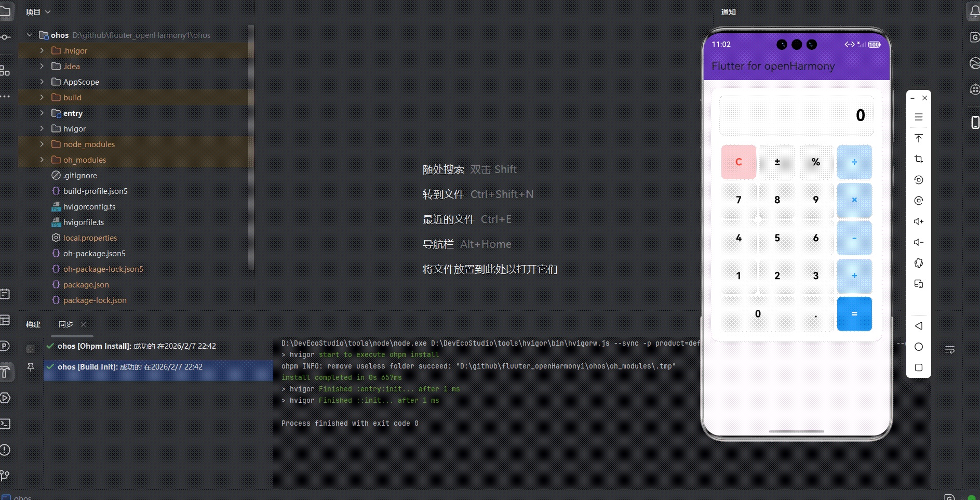Click emulator stay-on-top arrow icon
This screenshot has height=500, width=980.
(919, 138)
